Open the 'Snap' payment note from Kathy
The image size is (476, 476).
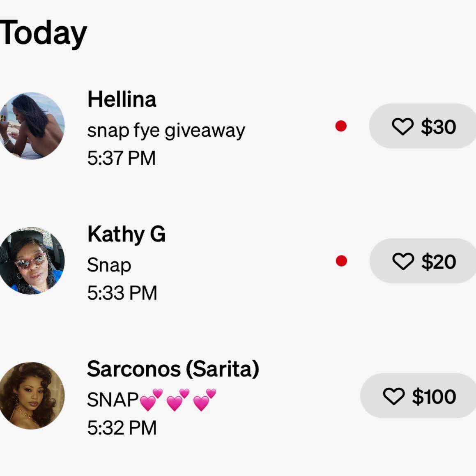[109, 265]
